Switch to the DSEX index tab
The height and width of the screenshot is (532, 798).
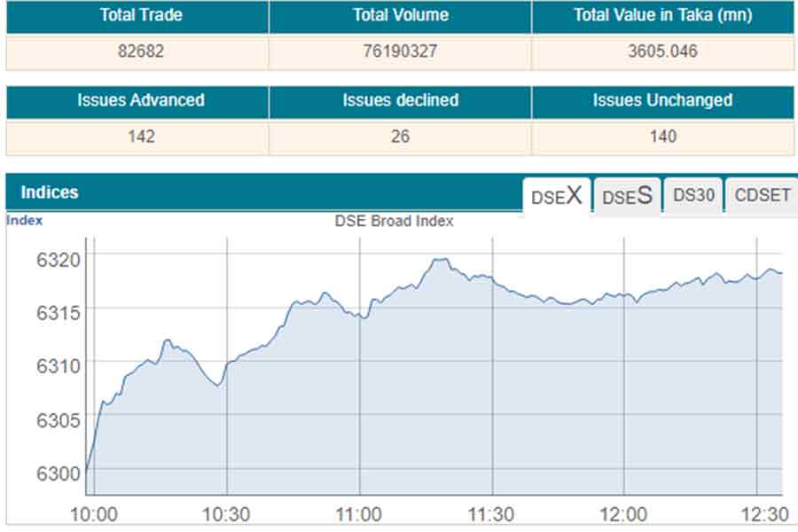556,196
